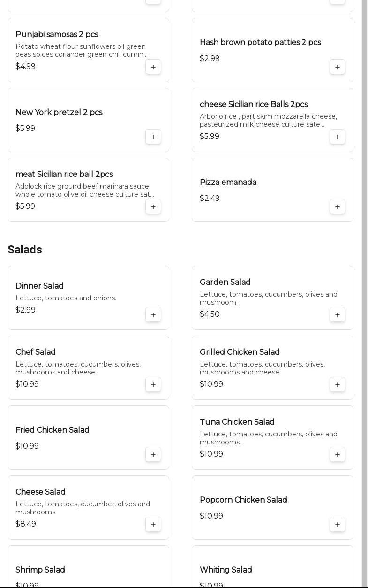Open Whiting Salad item details
This screenshot has height=588, width=368.
226,570
